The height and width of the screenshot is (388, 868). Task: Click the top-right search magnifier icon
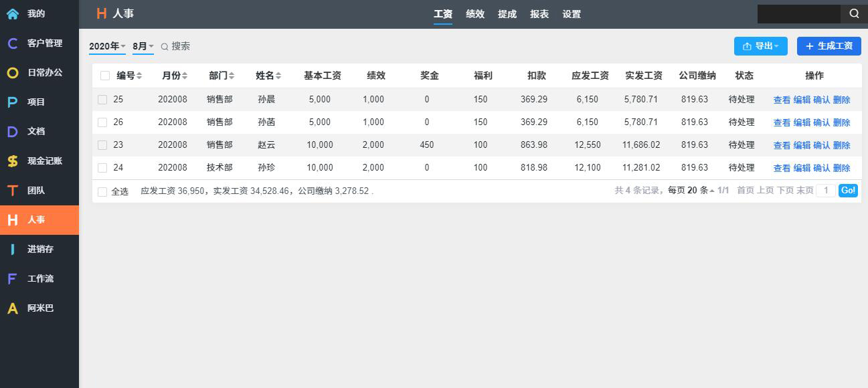click(x=854, y=13)
